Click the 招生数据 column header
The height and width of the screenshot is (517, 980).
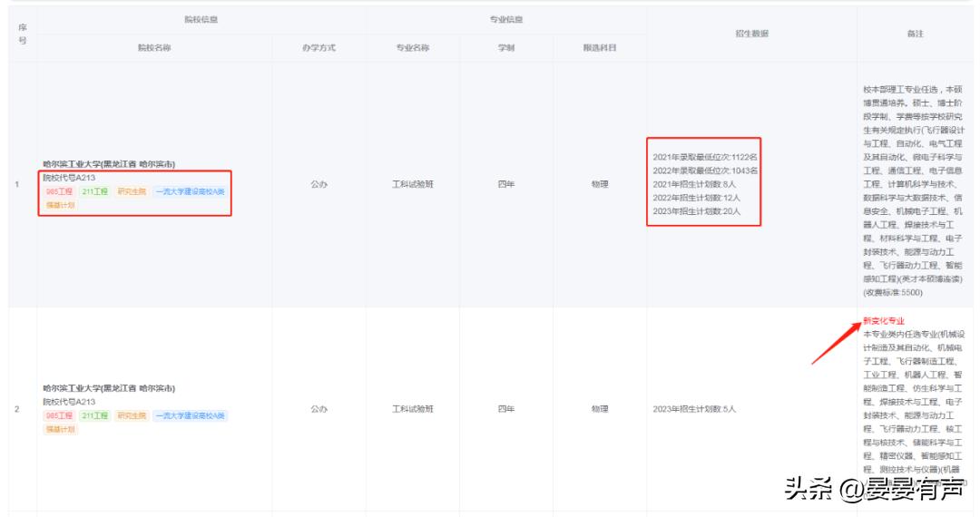click(x=752, y=33)
